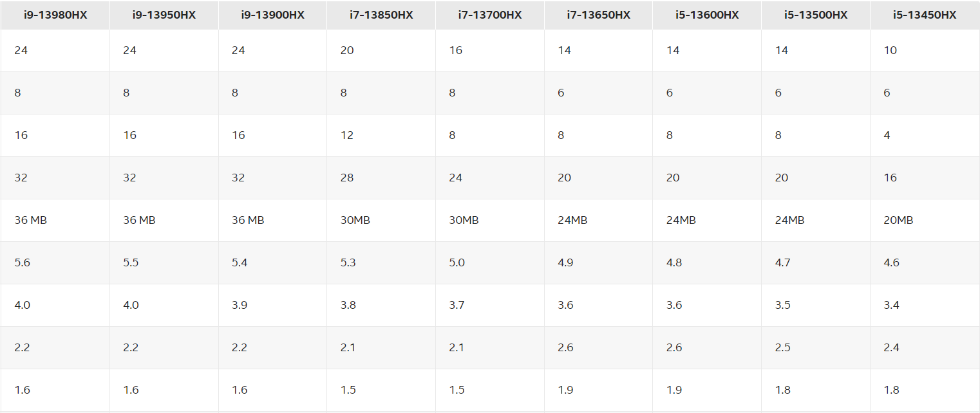Screen dimensions: 980x413
Task: Select the 5.0 cell under i7-13700HX
Action: tap(457, 262)
